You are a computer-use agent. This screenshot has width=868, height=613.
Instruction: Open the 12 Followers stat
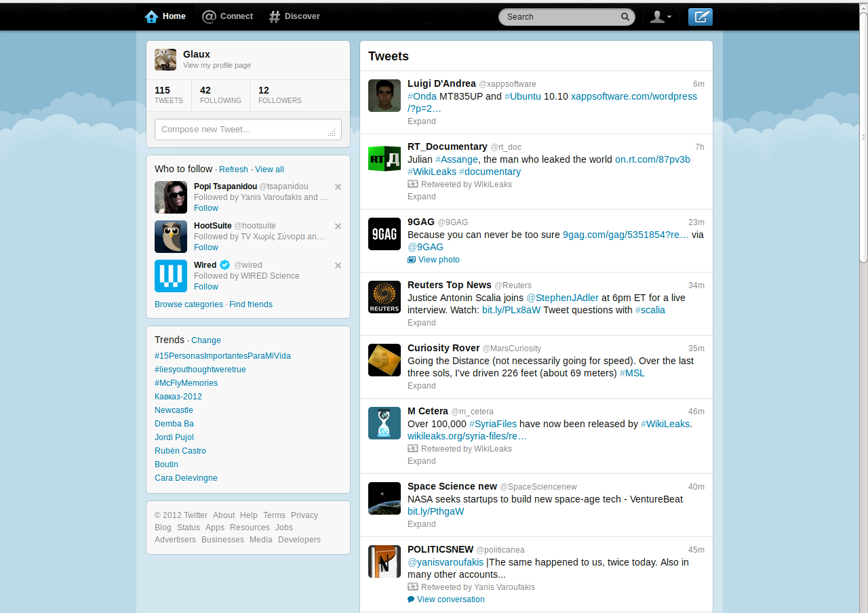(280, 95)
